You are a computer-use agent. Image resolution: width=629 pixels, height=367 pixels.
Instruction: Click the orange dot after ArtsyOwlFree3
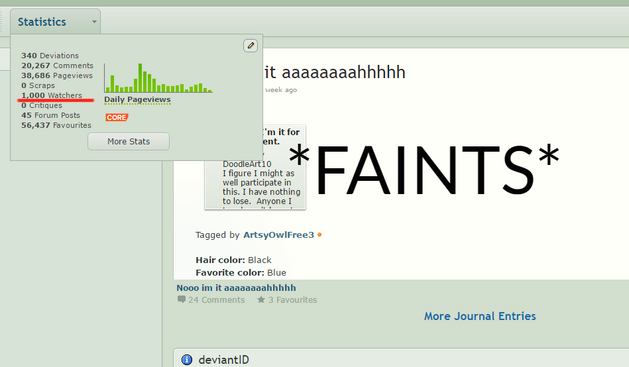coord(319,235)
